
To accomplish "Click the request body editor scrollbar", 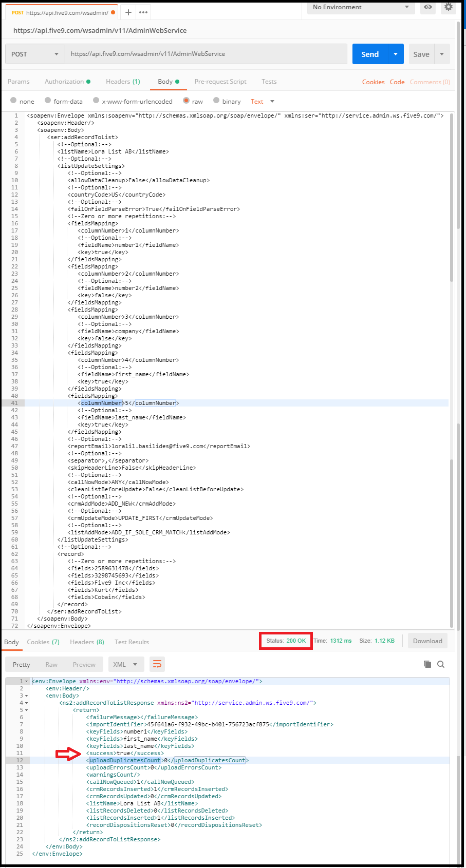I will tap(452, 198).
